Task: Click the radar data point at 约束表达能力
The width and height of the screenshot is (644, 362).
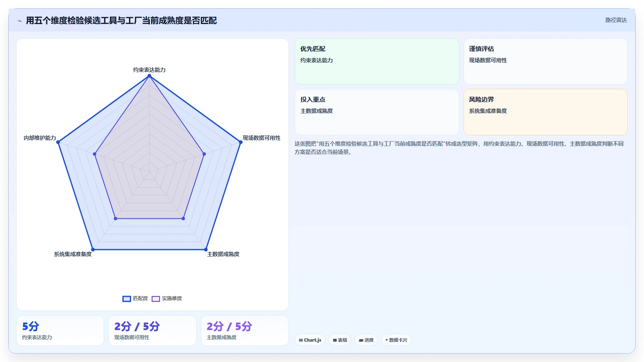Action: tap(149, 76)
